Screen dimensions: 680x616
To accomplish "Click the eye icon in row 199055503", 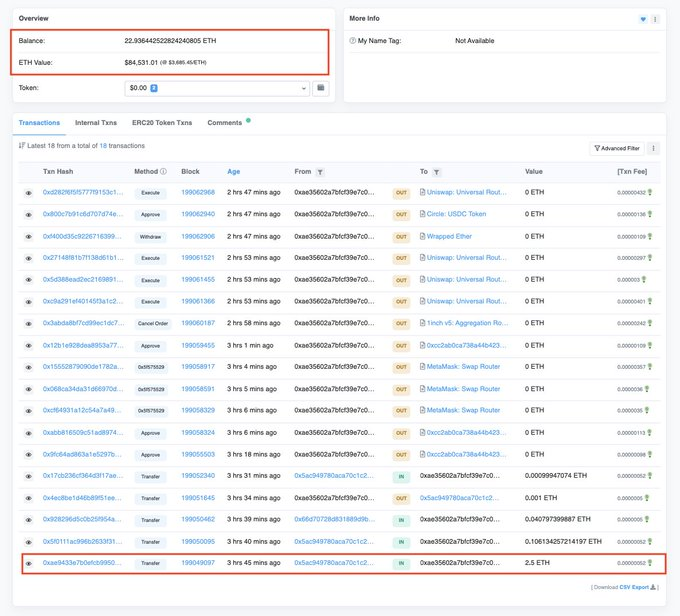I will click(29, 455).
